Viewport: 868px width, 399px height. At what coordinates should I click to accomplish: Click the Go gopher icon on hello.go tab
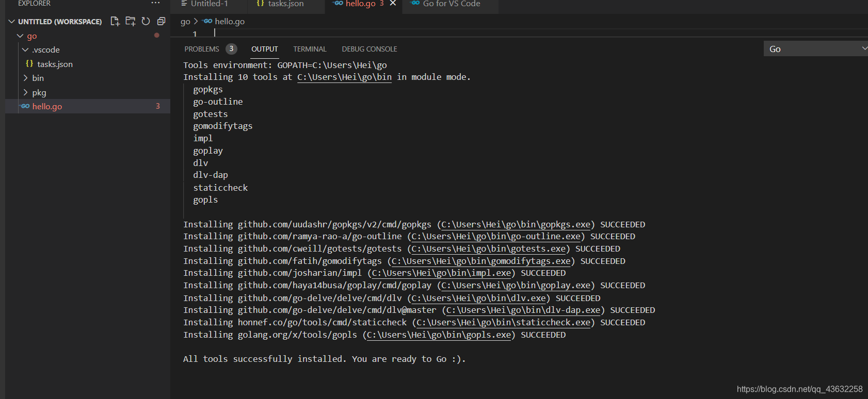coord(339,3)
